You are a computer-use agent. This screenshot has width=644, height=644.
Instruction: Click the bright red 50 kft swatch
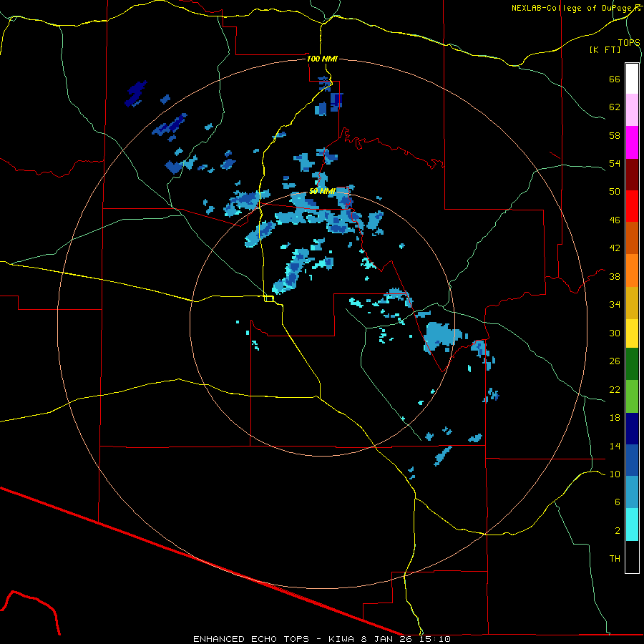click(x=632, y=206)
